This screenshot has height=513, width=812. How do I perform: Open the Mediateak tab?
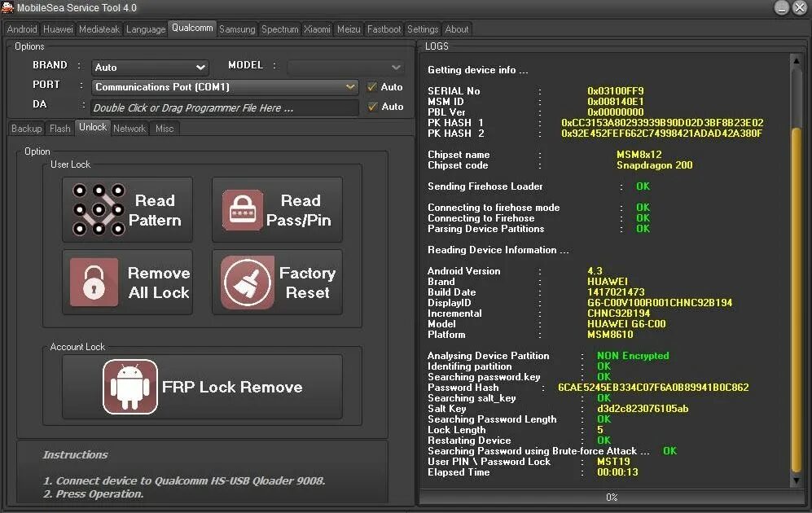[99, 29]
